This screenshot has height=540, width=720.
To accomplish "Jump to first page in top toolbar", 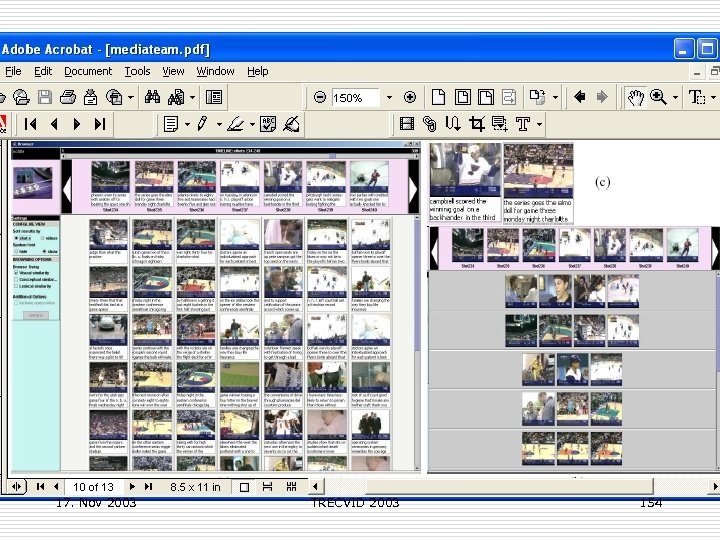I will (31, 124).
